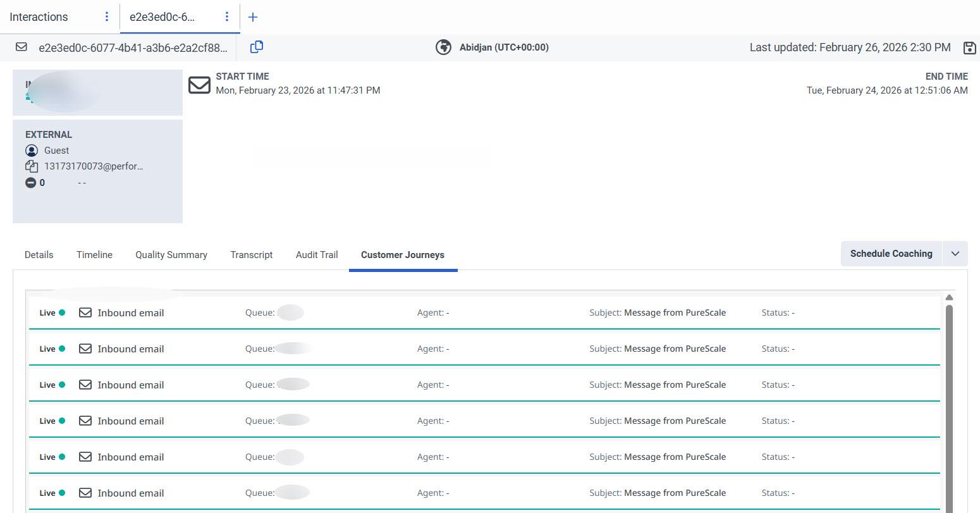This screenshot has width=980, height=513.
Task: Click the Guest person icon in the External panel
Action: pyautogui.click(x=32, y=150)
